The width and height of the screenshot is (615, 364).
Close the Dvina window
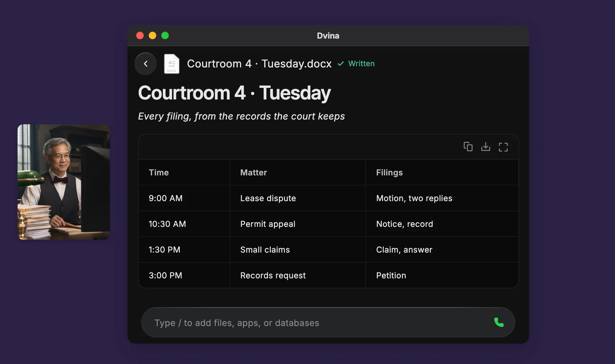click(x=140, y=35)
